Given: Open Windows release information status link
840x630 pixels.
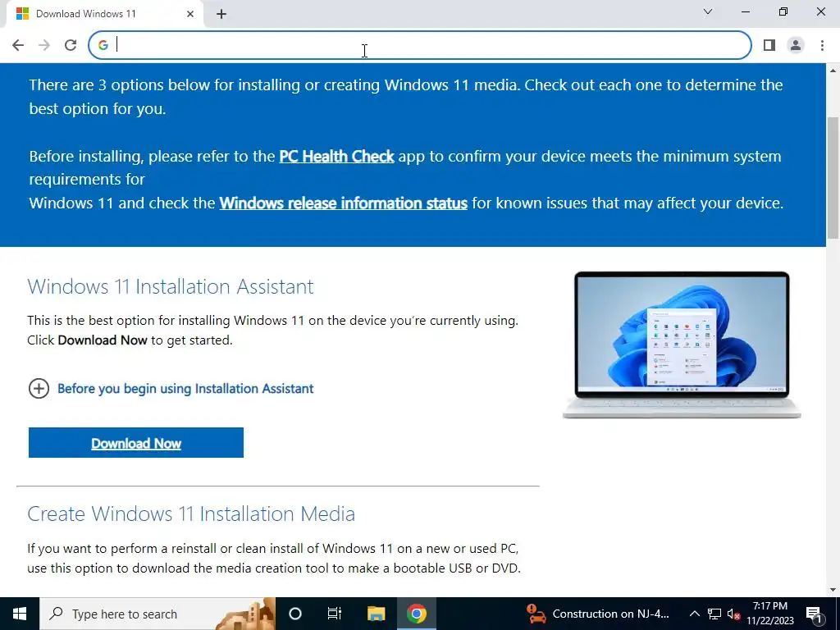Looking at the screenshot, I should [344, 203].
